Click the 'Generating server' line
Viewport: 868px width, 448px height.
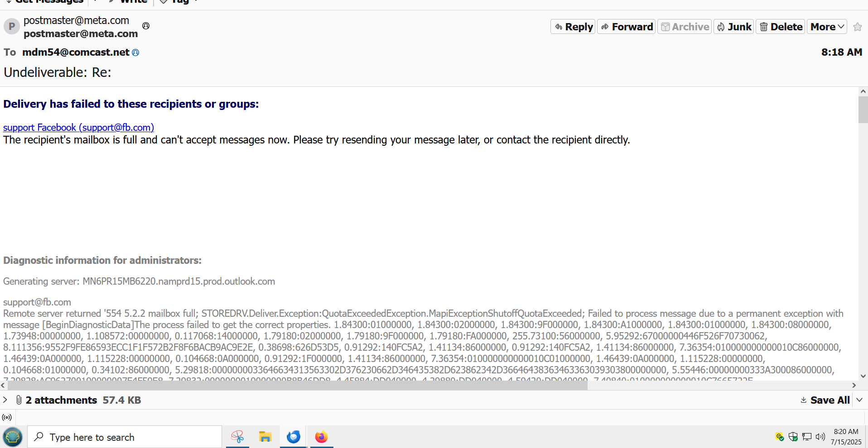pyautogui.click(x=139, y=281)
